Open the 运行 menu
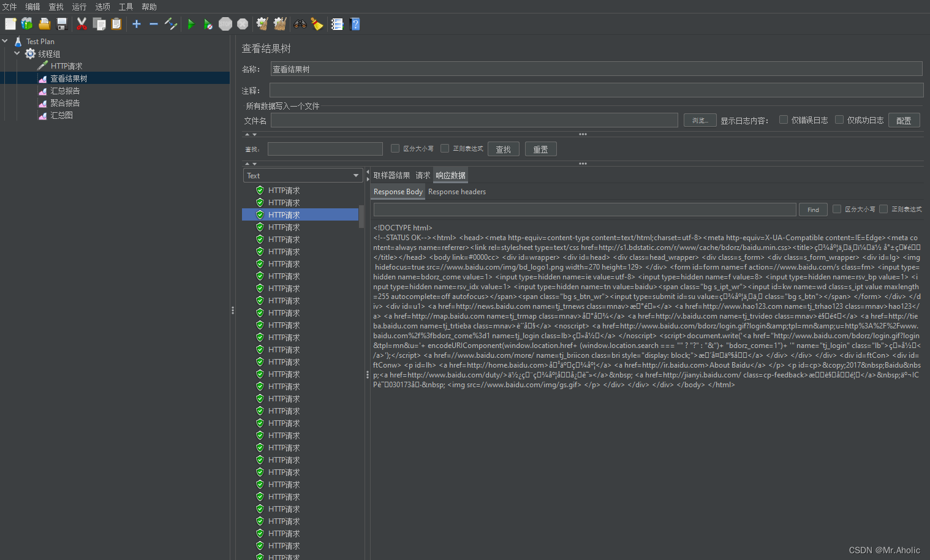The image size is (930, 560). 79,7
